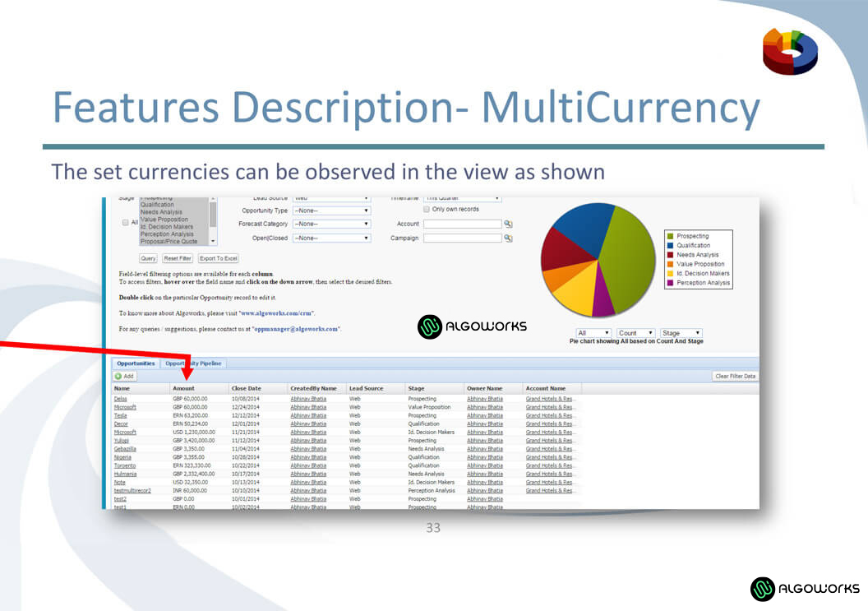This screenshot has height=611, width=868.
Task: Click the green Add plus icon
Action: tap(118, 376)
